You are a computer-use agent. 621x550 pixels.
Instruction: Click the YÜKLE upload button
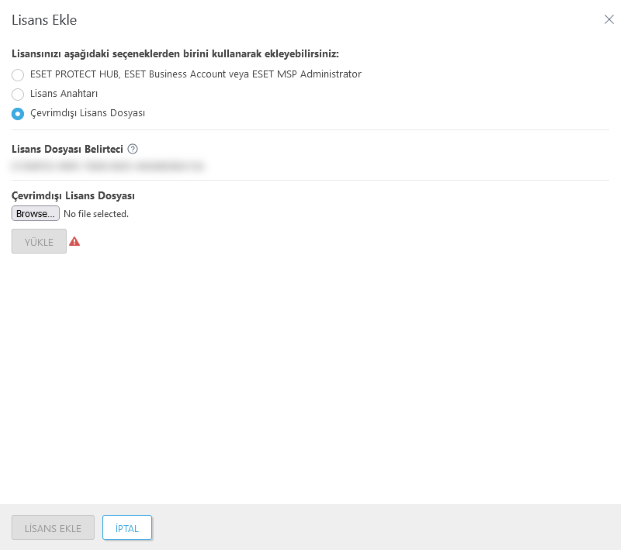click(x=39, y=242)
